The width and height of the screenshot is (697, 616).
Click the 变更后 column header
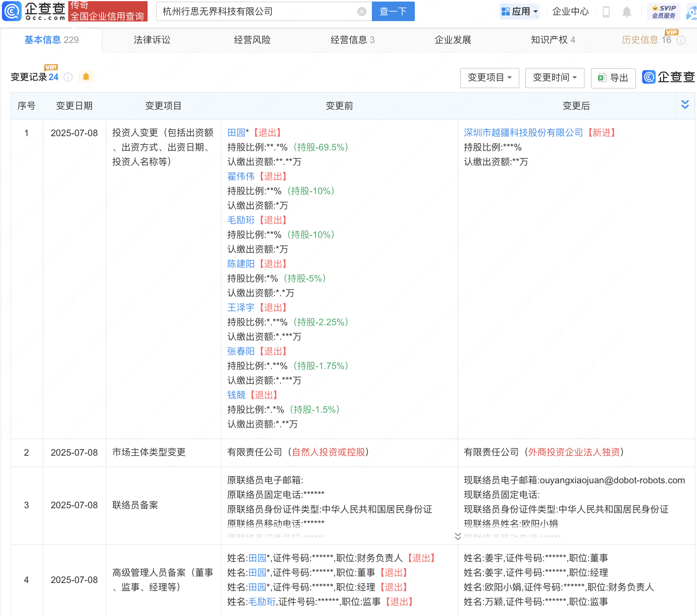point(576,106)
